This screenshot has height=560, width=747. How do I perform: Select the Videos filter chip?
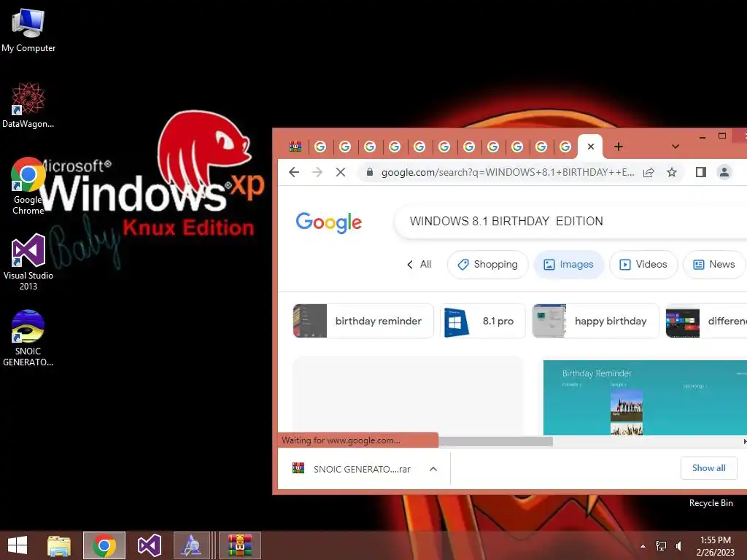643,264
